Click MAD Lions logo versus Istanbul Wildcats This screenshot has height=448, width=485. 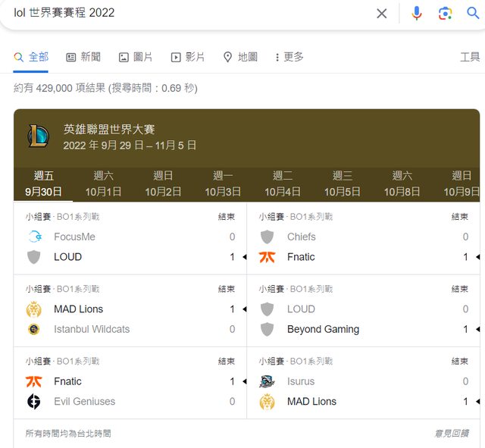[33, 309]
